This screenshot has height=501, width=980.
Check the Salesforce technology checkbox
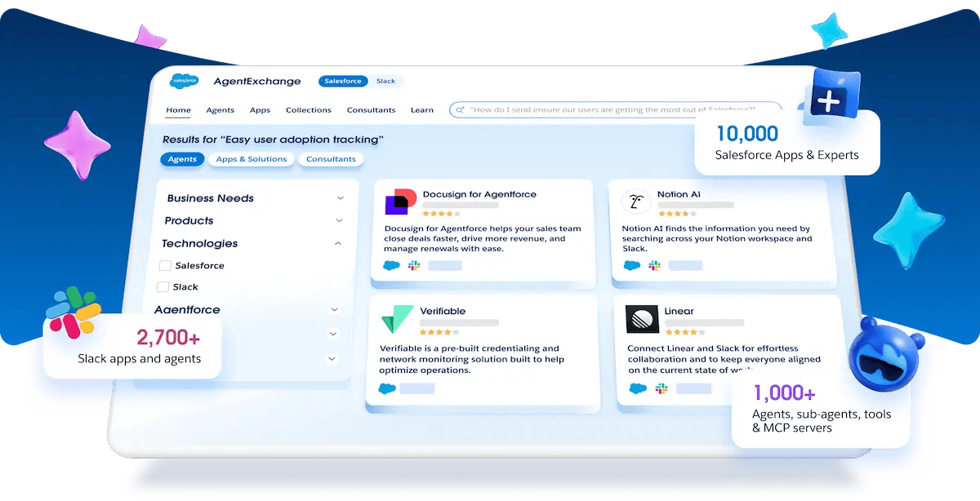tap(165, 265)
